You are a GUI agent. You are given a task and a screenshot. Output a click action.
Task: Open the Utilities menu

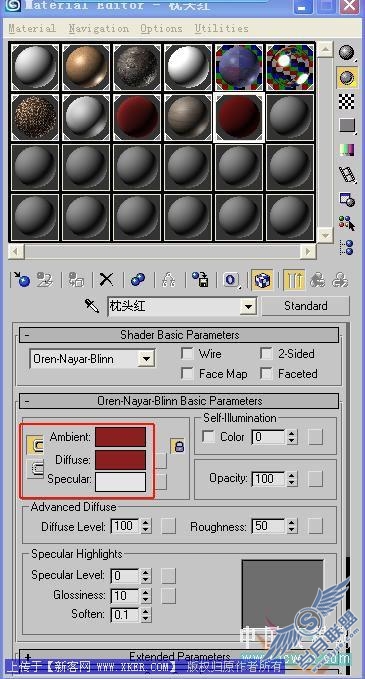pyautogui.click(x=221, y=29)
